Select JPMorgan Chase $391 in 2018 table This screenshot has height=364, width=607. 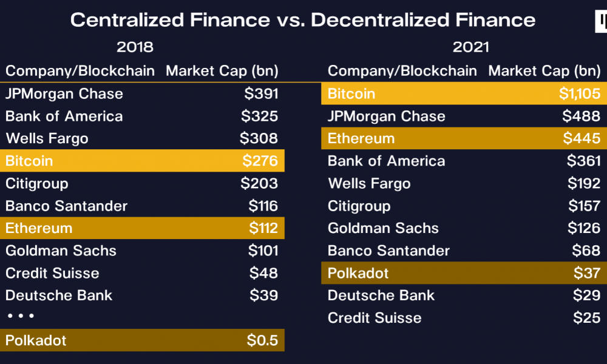(x=142, y=93)
